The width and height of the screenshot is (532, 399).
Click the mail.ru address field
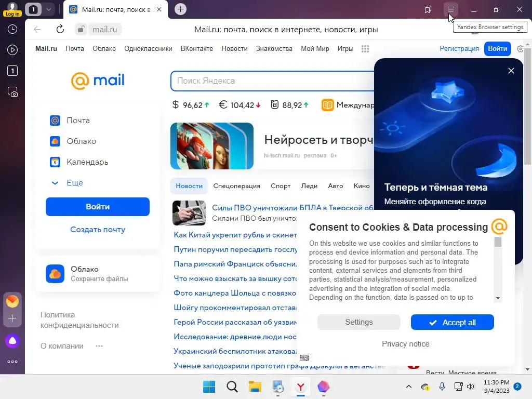pyautogui.click(x=105, y=30)
